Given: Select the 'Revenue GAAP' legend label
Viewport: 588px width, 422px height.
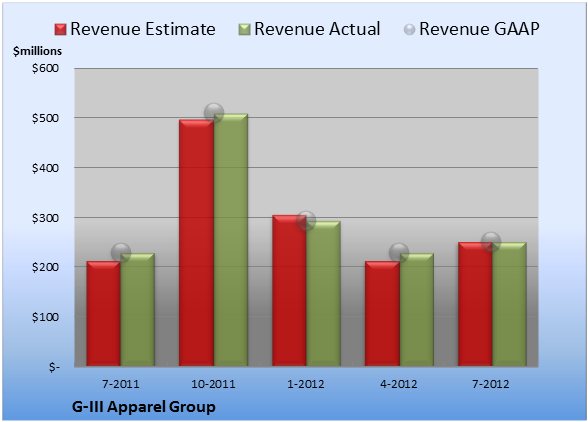Looking at the screenshot, I should pyautogui.click(x=479, y=29).
